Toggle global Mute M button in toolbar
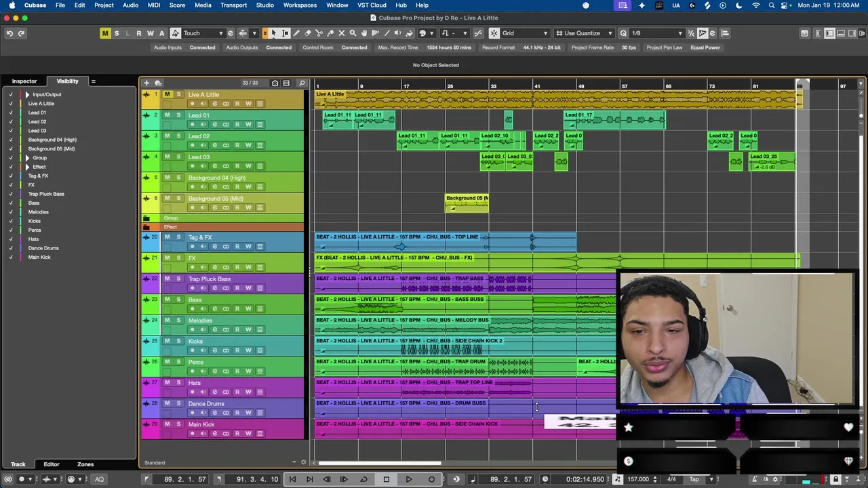868x488 pixels. [x=105, y=33]
